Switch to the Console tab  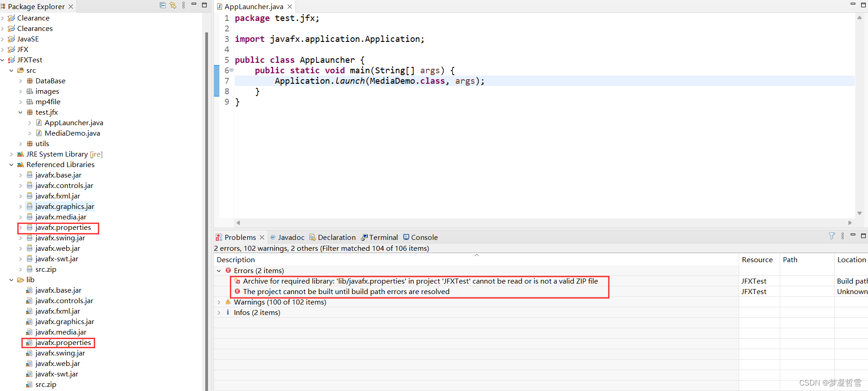[421, 237]
